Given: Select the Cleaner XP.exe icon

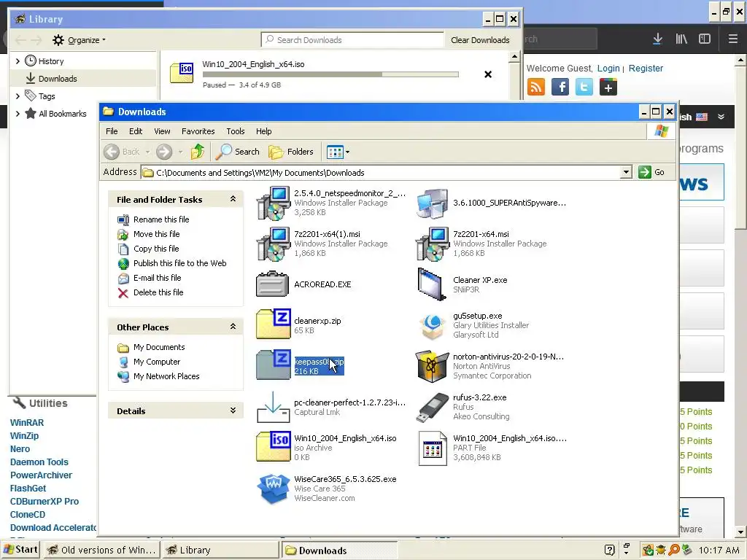Looking at the screenshot, I should [432, 284].
